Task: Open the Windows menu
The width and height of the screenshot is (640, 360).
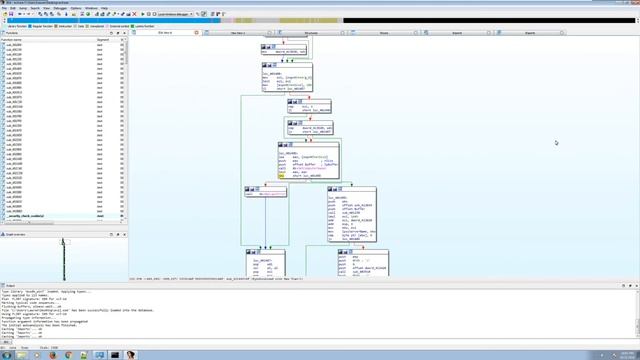Action: point(91,8)
